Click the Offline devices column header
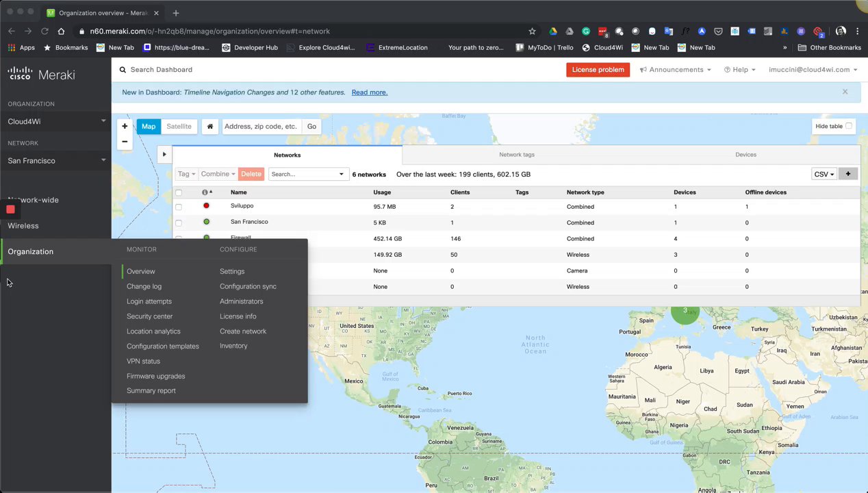 pyautogui.click(x=765, y=192)
